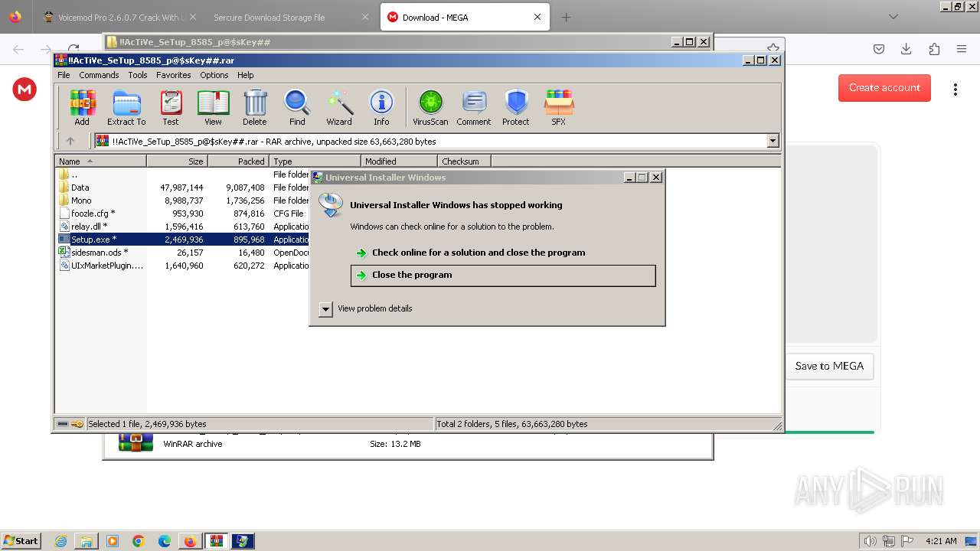Click the Find toolbar icon
Viewport: 980px width, 551px height.
tap(297, 107)
